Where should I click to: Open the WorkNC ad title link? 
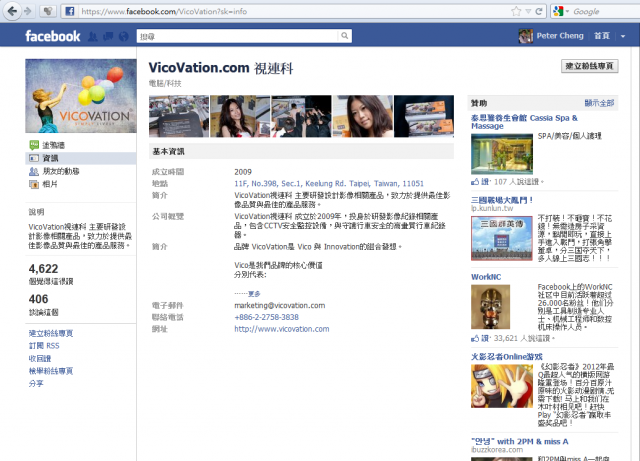click(486, 277)
